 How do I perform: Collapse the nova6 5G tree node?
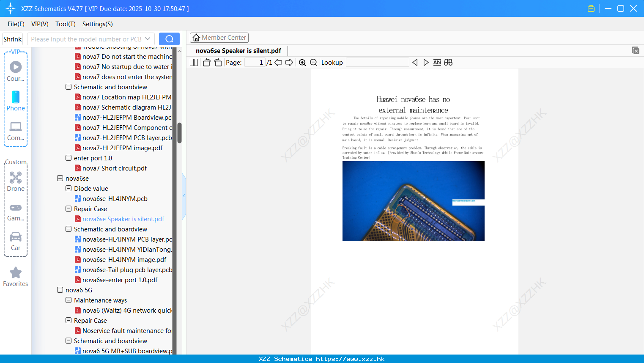pos(60,290)
